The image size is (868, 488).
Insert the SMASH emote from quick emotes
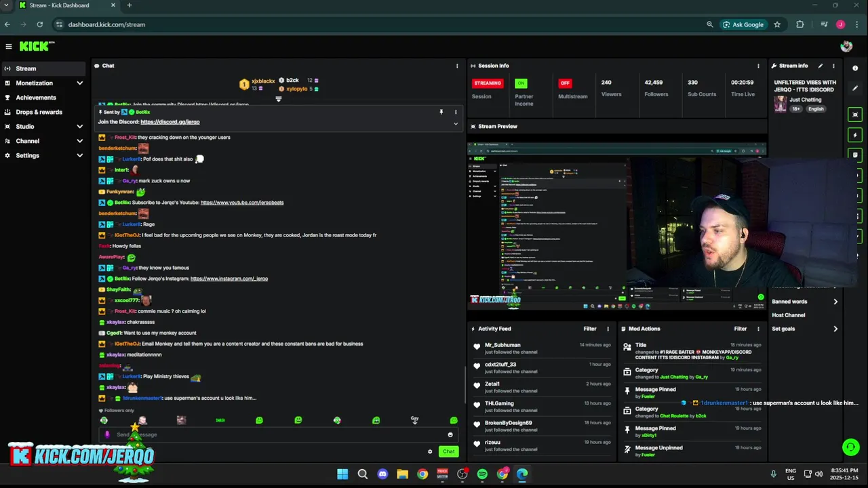[220, 420]
